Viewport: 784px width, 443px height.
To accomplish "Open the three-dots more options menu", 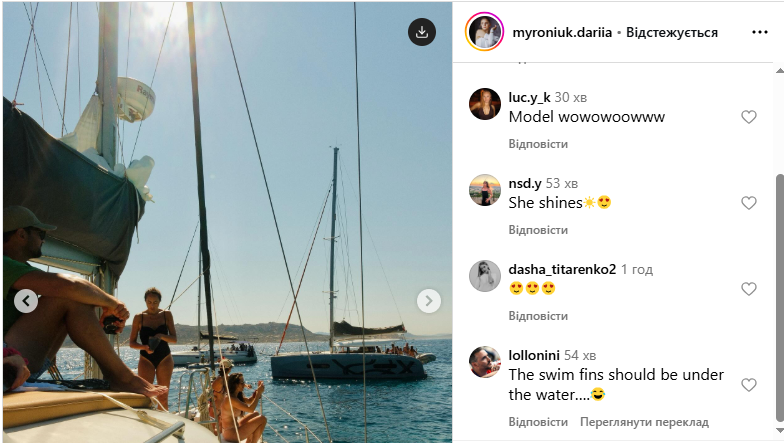I will pos(760,32).
